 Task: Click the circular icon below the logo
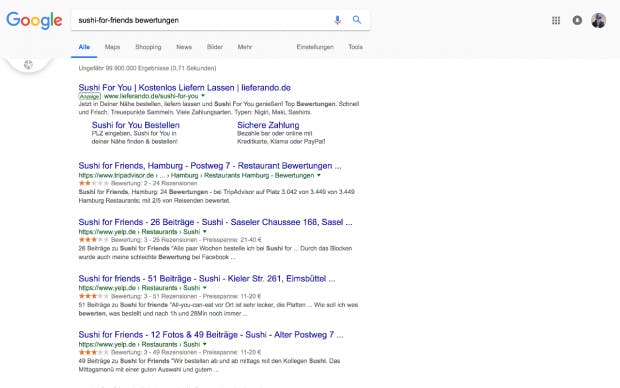tap(28, 64)
